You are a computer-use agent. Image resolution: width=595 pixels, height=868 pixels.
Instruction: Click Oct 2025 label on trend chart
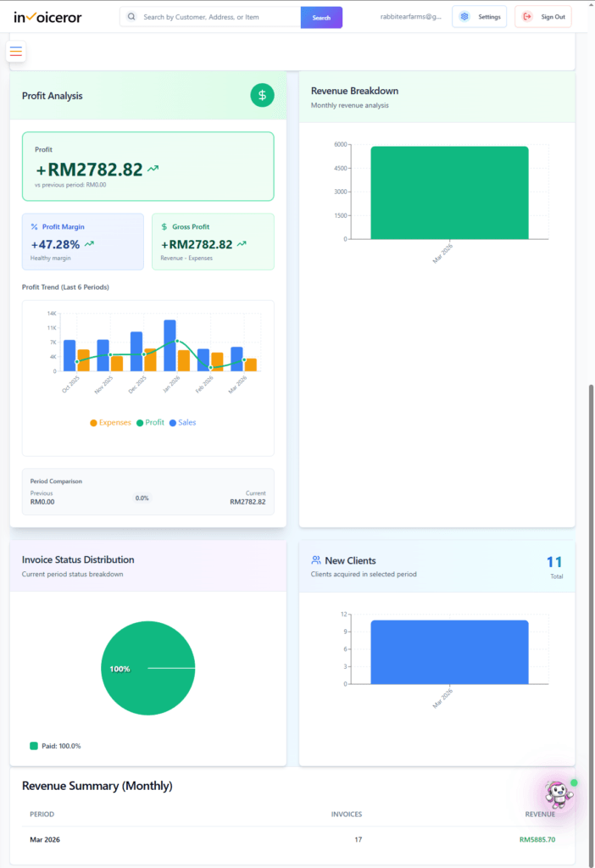coord(71,384)
